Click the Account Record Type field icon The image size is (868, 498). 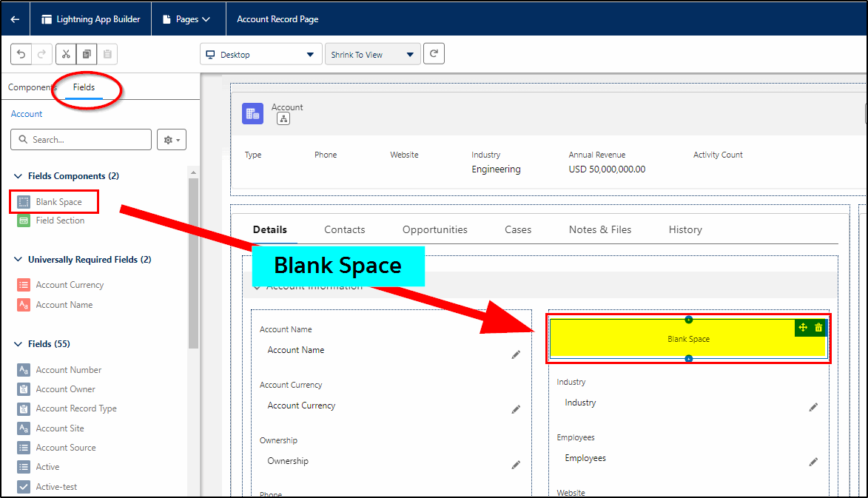click(24, 408)
